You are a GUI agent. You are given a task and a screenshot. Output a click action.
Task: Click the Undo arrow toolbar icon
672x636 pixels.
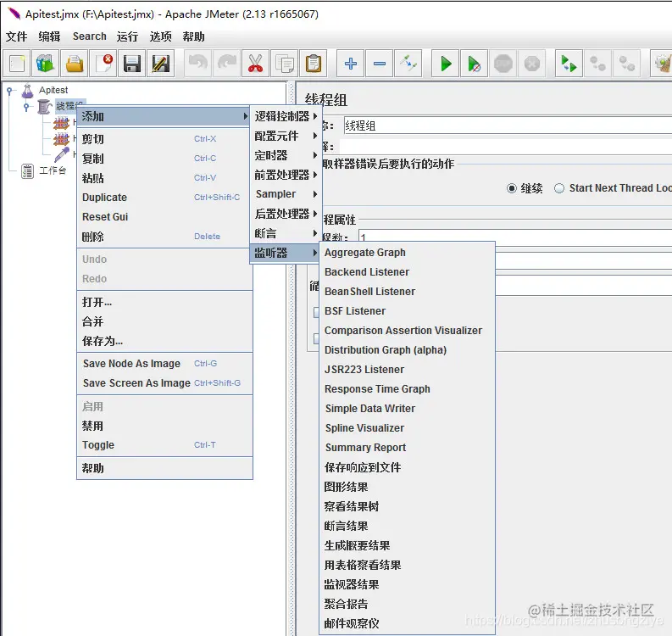click(x=198, y=64)
